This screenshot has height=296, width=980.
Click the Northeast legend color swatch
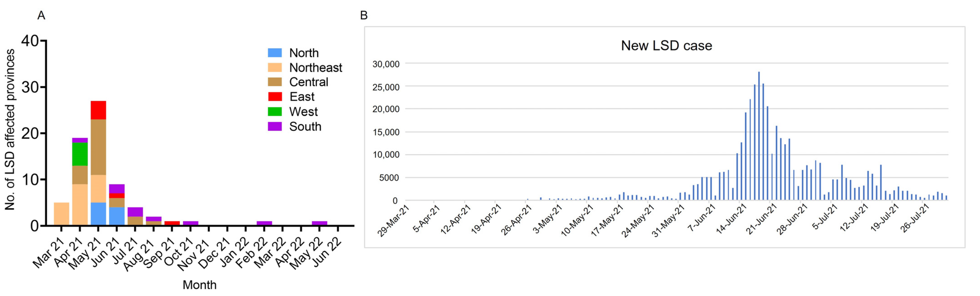click(x=275, y=67)
